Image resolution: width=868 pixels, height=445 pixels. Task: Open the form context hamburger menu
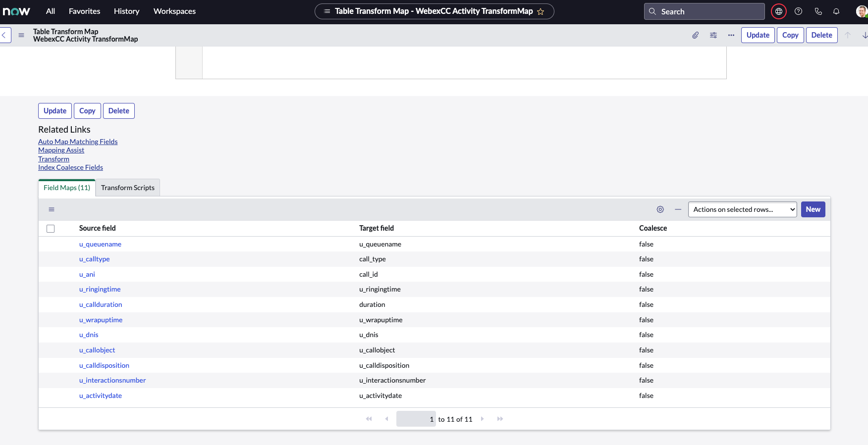[x=21, y=35]
